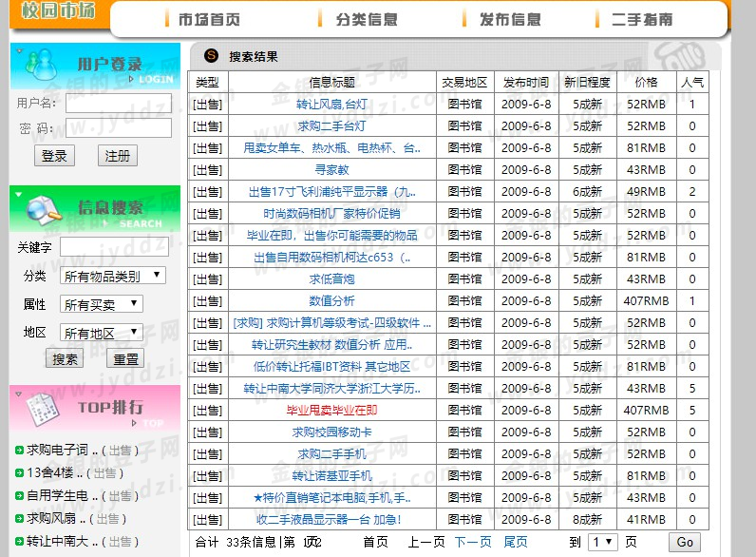Image resolution: width=756 pixels, height=557 pixels.
Task: Open listing 求购计算机等级考试-四级软件
Action: click(x=331, y=323)
